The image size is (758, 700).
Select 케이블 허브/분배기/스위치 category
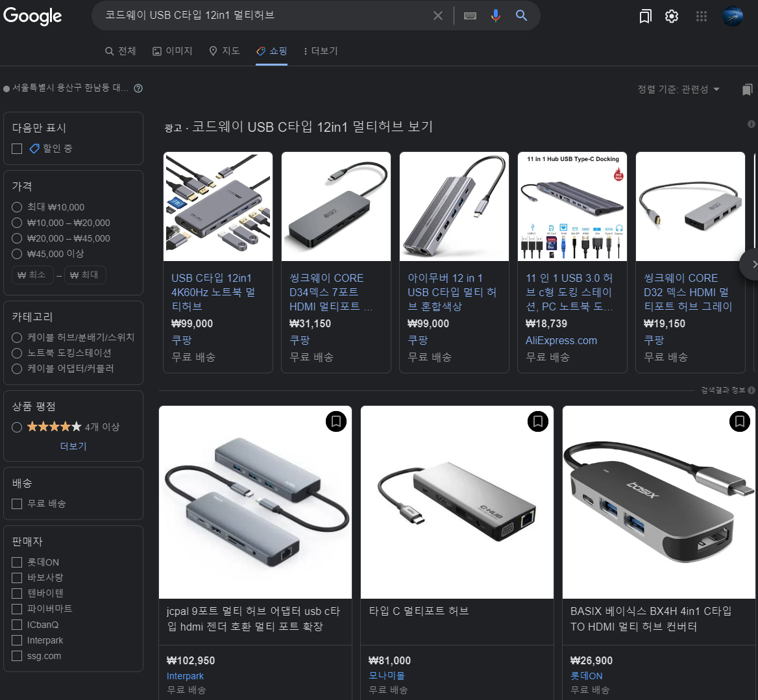point(17,337)
